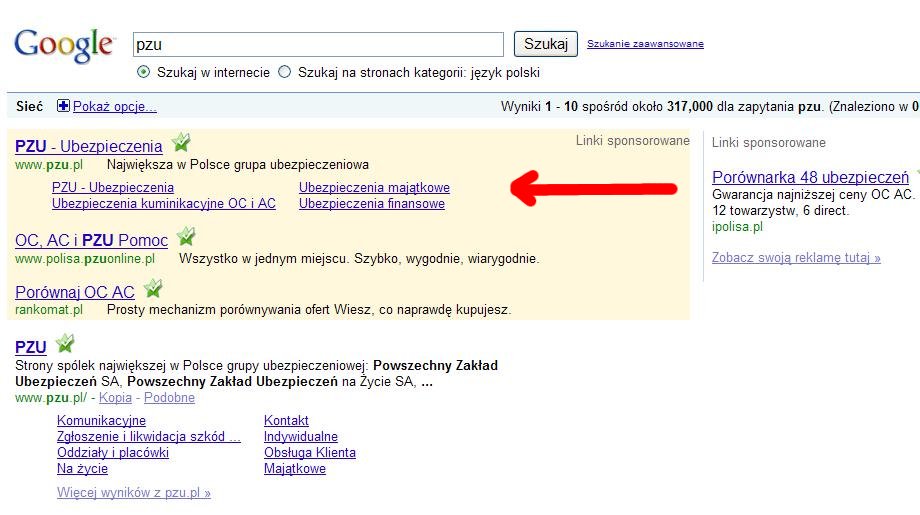Viewport: 920px width, 515px height.
Task: Open Ubezpieczenia finansowe sitelink
Action: pos(372,204)
